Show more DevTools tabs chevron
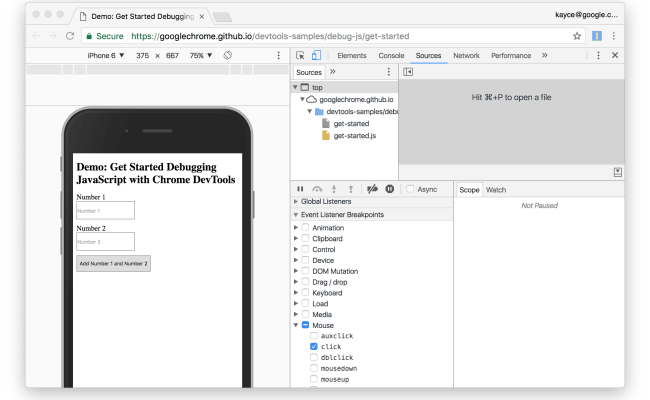Screen dimensions: 650x400 tap(544, 55)
